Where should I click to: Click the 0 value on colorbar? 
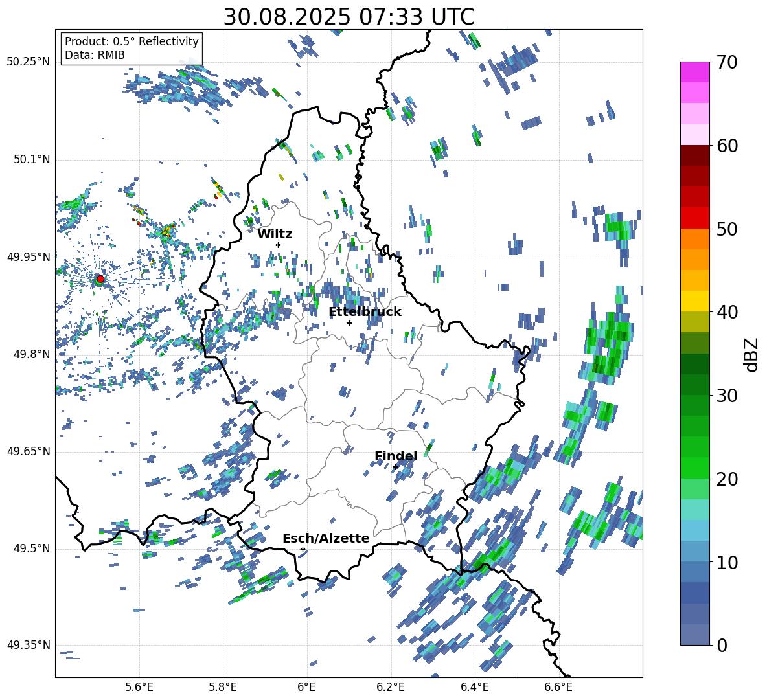pos(722,645)
